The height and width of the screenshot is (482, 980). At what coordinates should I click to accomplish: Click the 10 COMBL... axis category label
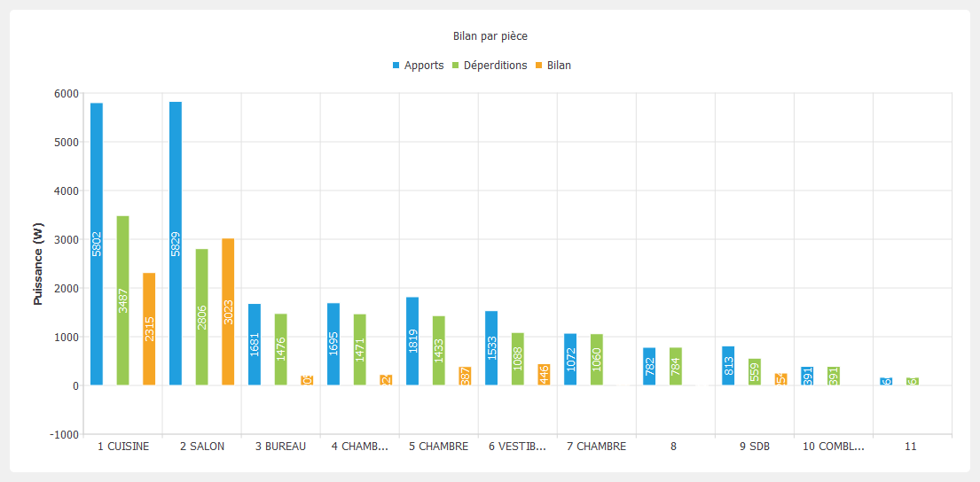pyautogui.click(x=833, y=447)
